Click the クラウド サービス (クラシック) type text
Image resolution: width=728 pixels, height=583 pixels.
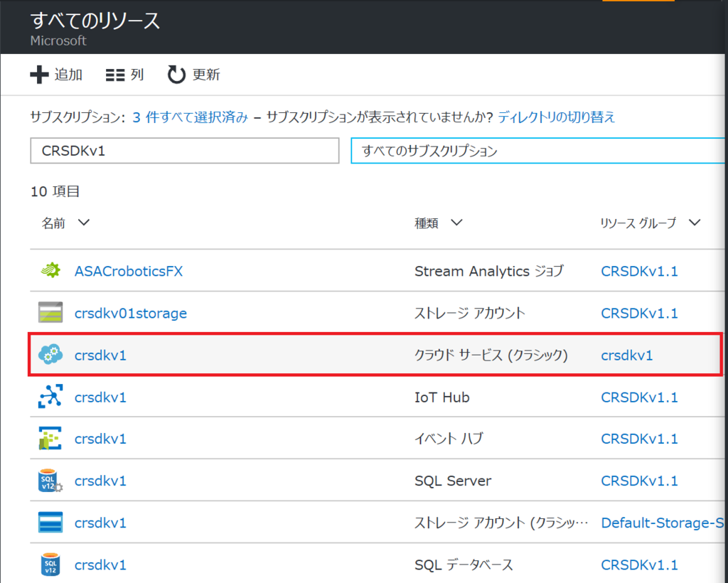pyautogui.click(x=491, y=355)
